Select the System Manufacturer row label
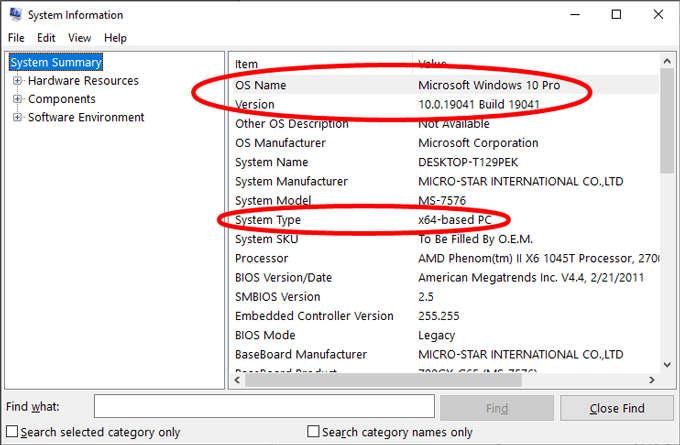 pyautogui.click(x=291, y=181)
